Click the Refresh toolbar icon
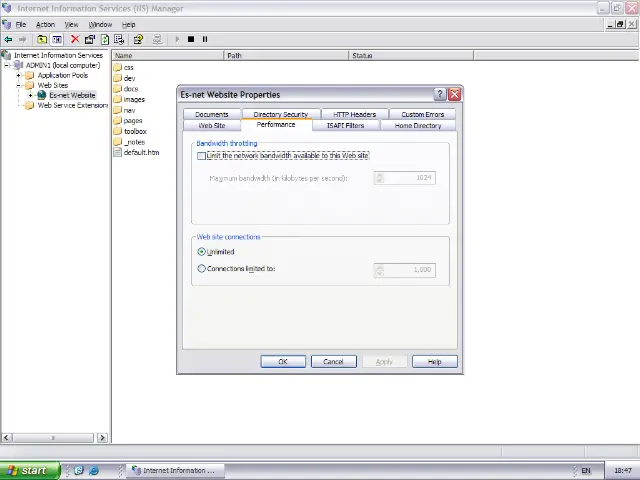This screenshot has width=640, height=480. [105, 40]
